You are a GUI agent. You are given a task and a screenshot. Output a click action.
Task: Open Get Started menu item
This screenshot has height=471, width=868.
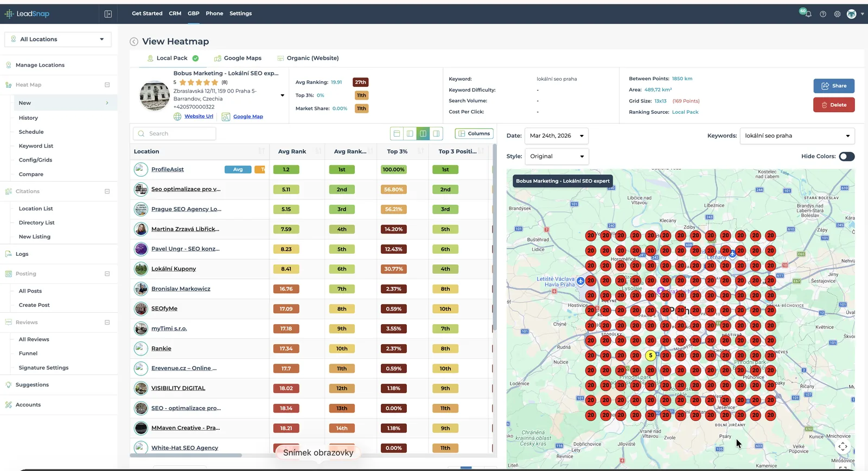(147, 14)
